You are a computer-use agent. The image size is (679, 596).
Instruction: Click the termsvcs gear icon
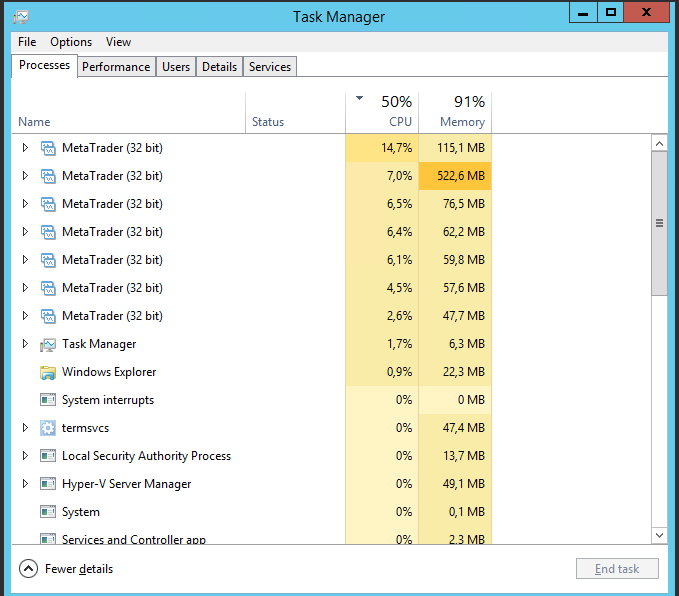(x=48, y=428)
